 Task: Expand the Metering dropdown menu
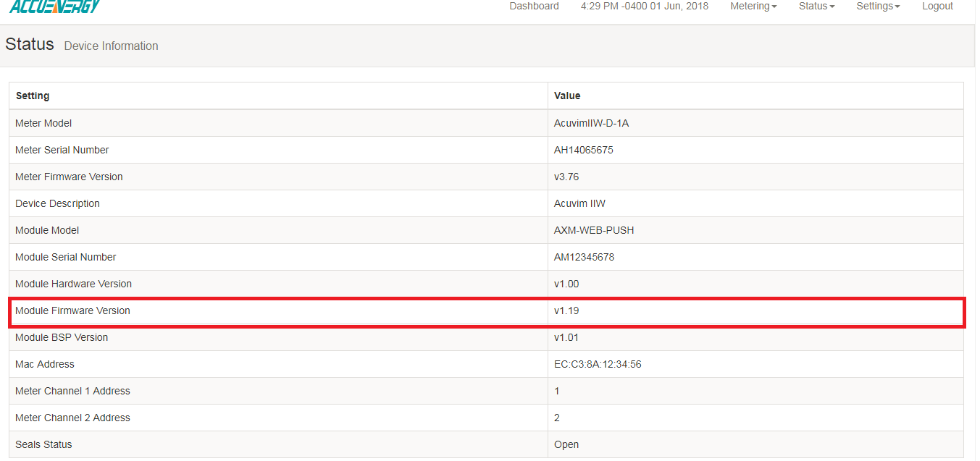point(753,7)
